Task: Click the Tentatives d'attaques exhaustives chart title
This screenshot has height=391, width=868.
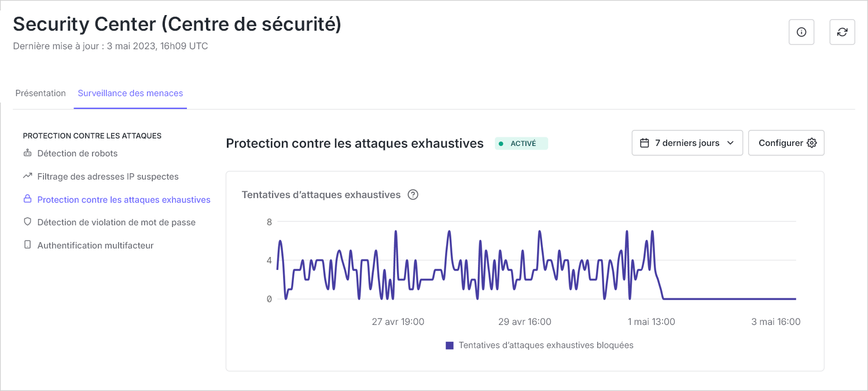Action: click(321, 195)
